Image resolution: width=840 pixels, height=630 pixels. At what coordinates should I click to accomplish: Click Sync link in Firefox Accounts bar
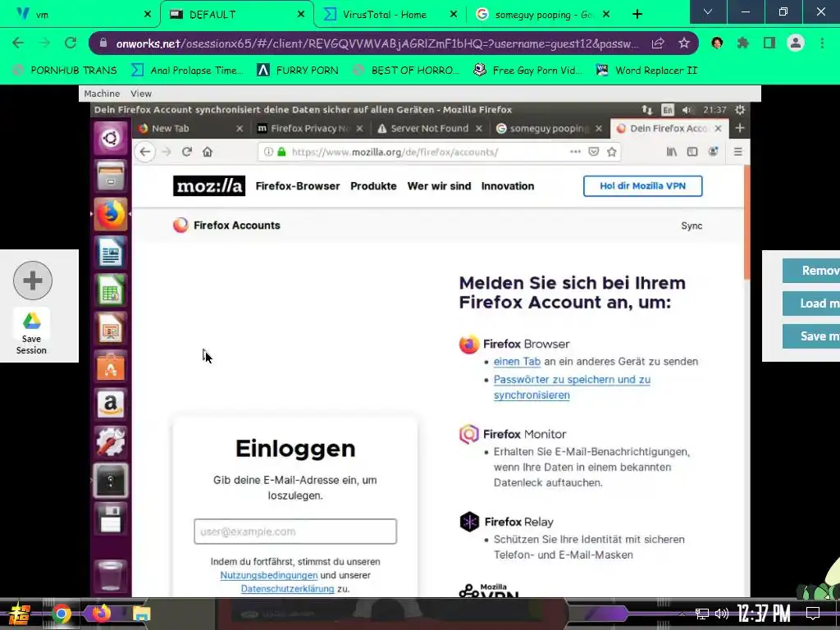tap(692, 226)
